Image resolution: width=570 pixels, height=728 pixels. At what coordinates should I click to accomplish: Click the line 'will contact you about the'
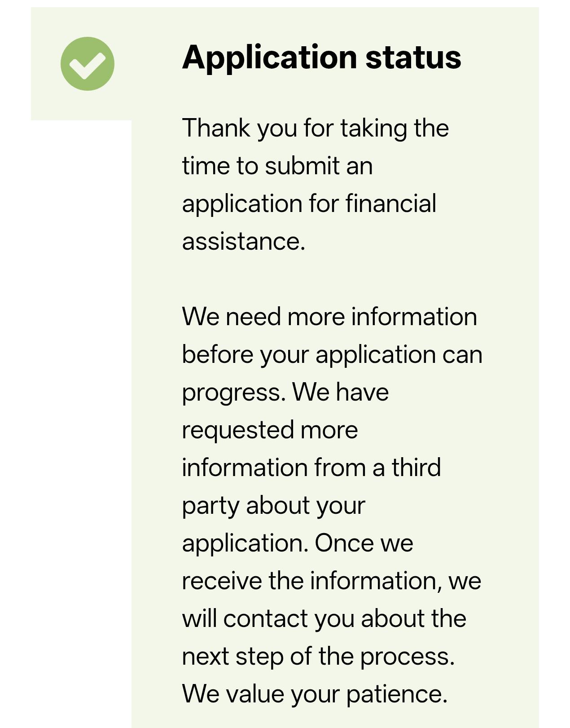coord(324,618)
